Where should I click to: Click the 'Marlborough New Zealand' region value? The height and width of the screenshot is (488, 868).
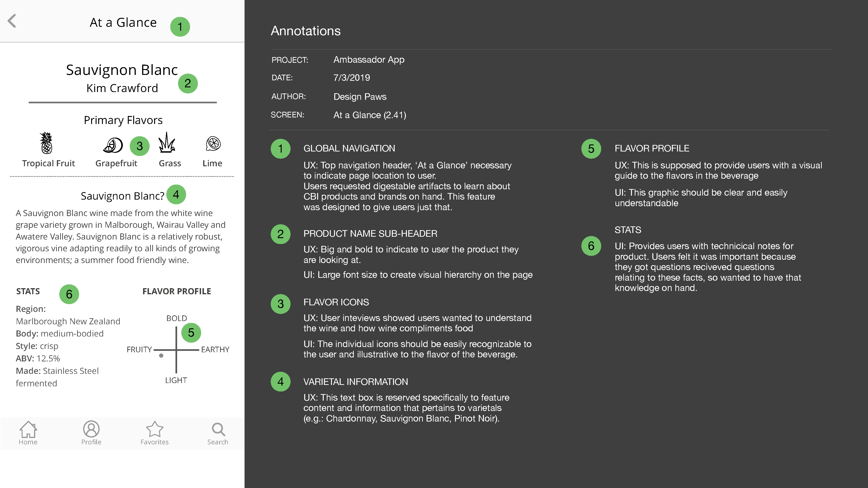coord(68,321)
